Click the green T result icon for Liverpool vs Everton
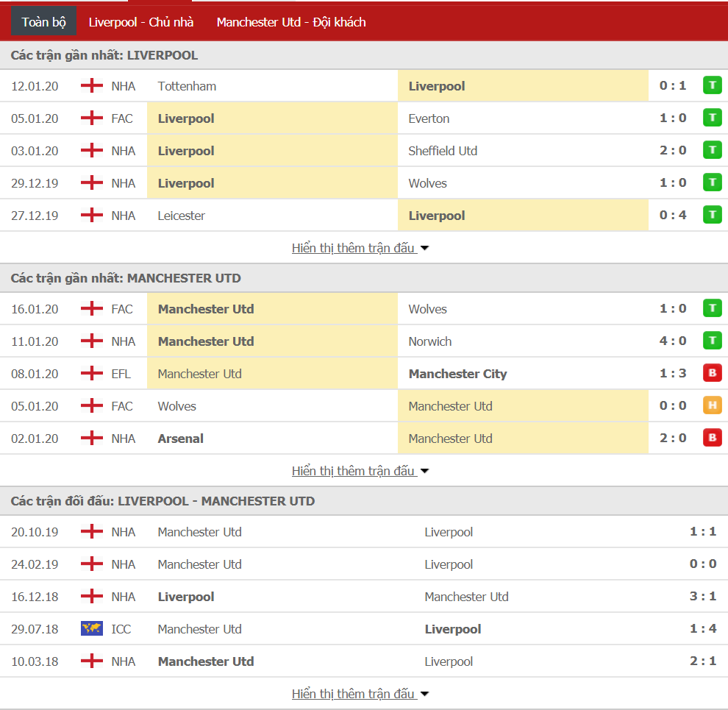This screenshot has height=710, width=728. [712, 117]
